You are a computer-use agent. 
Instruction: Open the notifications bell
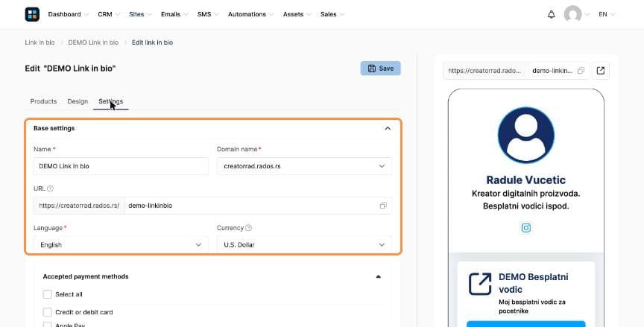(551, 14)
